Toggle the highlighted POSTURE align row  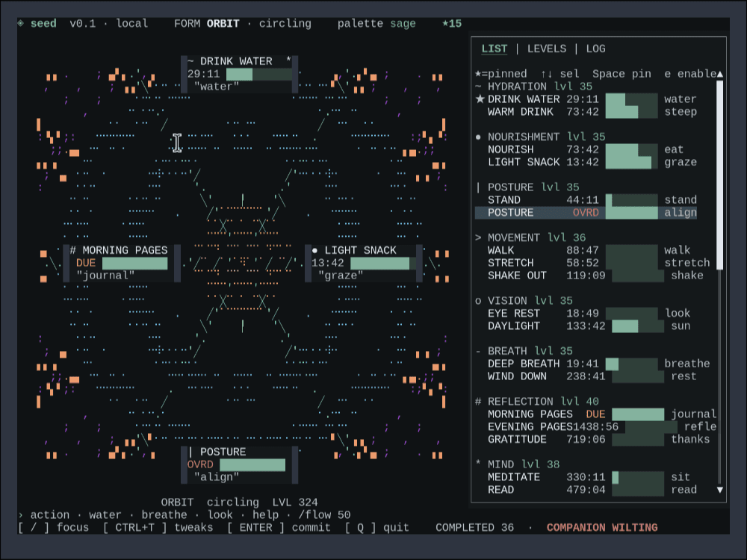coord(586,212)
